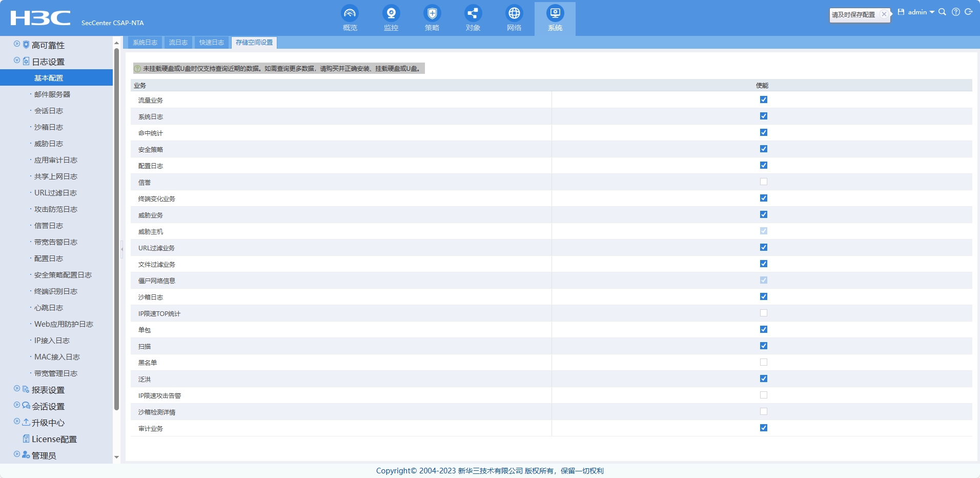Open the 系统 system monitor icon
Screen dimensions: 980x478
click(555, 13)
